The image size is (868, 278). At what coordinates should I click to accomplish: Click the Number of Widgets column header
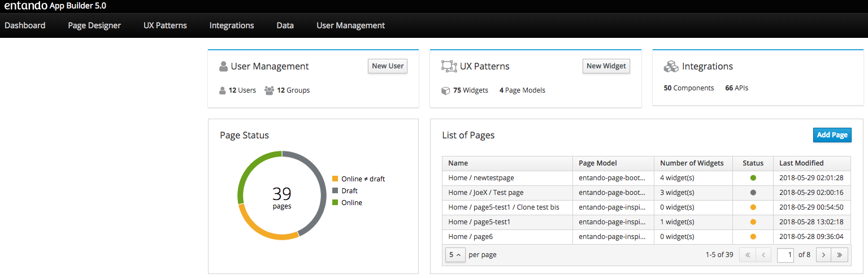(x=693, y=163)
